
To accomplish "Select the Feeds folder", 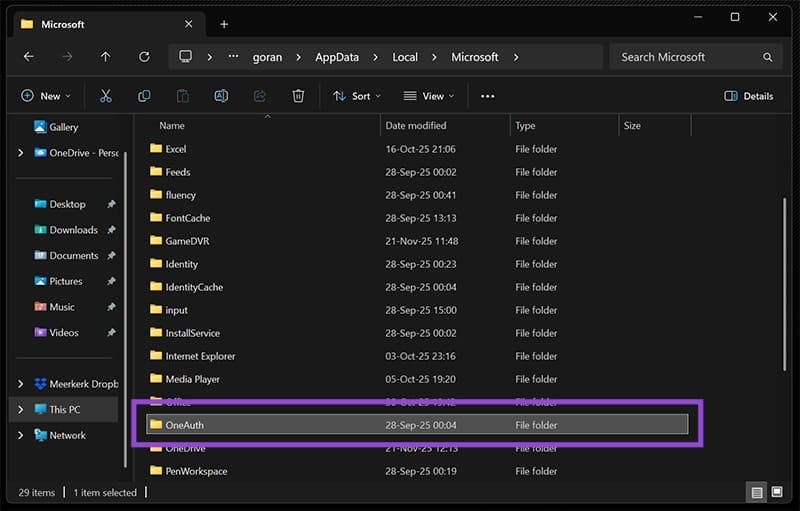I will click(x=417, y=172).
